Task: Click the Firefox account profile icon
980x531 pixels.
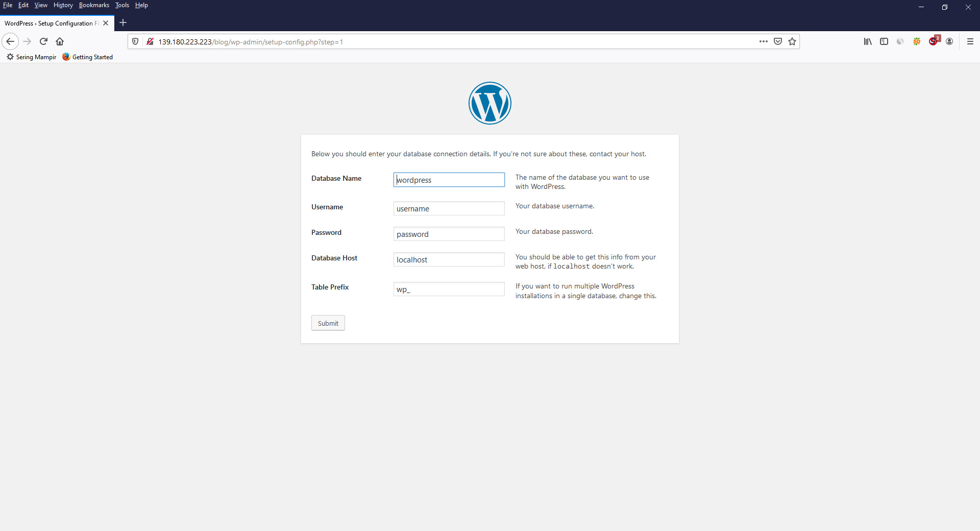Action: 950,41
